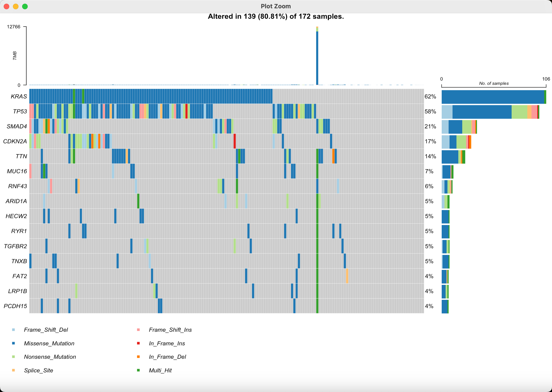The width and height of the screenshot is (552, 392).
Task: Click the TP53 gene row label
Action: 20,112
